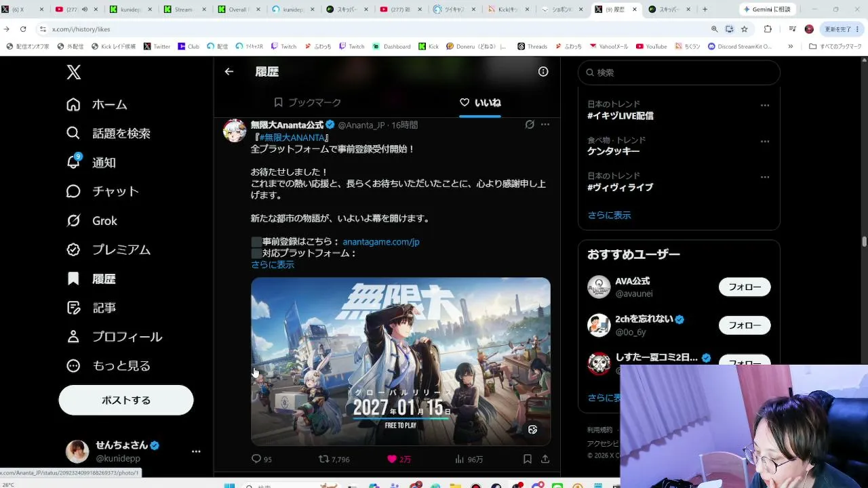Open the #ヴィヴィライブ trend
This screenshot has height=488, width=868.
point(620,188)
